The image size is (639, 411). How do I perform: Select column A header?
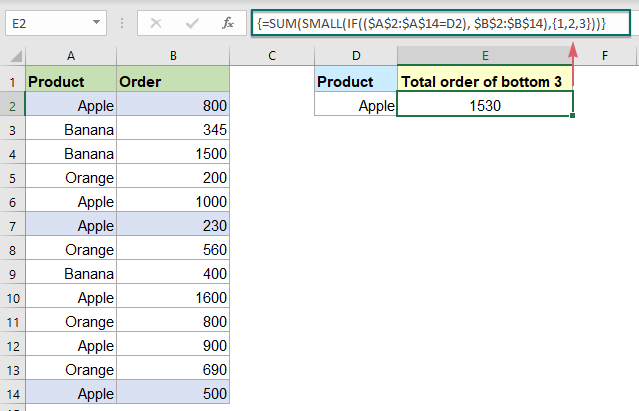click(71, 58)
